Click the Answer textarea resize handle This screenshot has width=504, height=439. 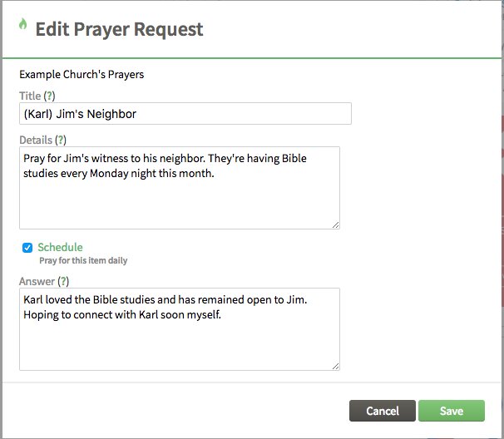pyautogui.click(x=335, y=367)
